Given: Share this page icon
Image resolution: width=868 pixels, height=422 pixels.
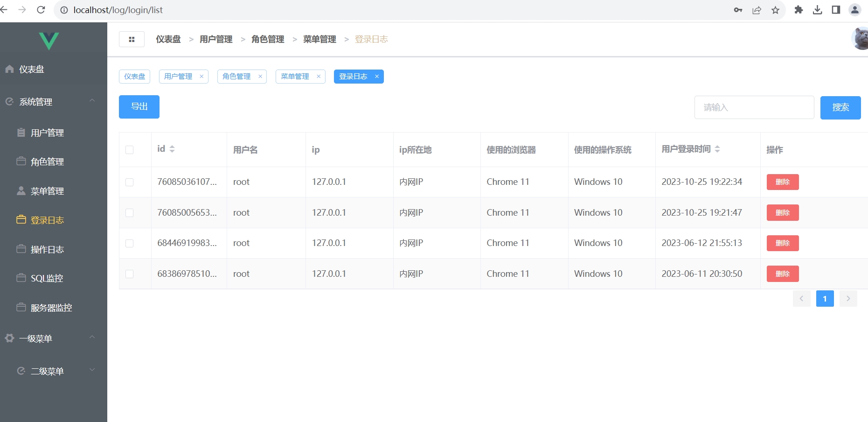Looking at the screenshot, I should tap(757, 10).
